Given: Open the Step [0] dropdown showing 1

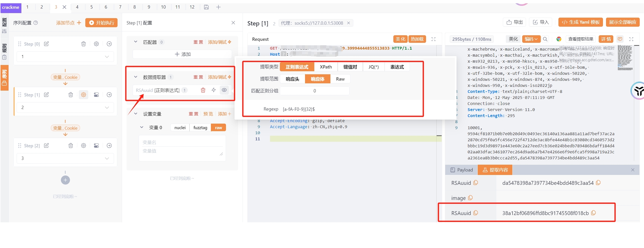Looking at the screenshot, I should pyautogui.click(x=65, y=57).
